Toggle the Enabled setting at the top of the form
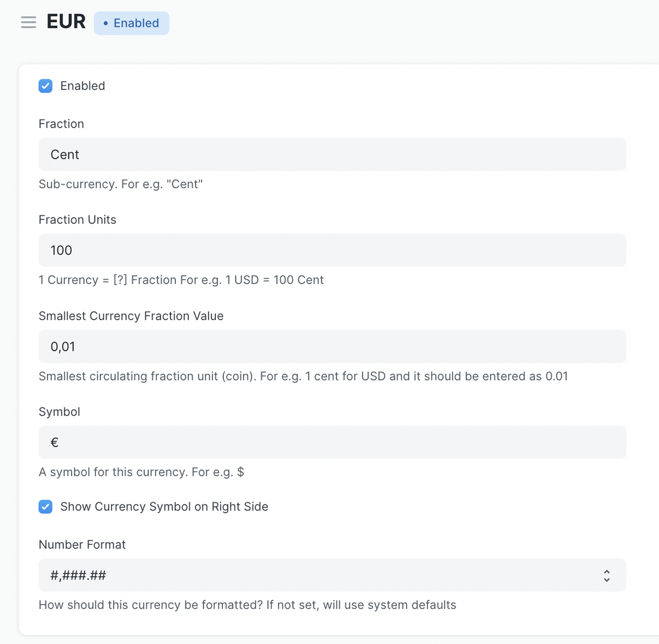 pos(45,86)
